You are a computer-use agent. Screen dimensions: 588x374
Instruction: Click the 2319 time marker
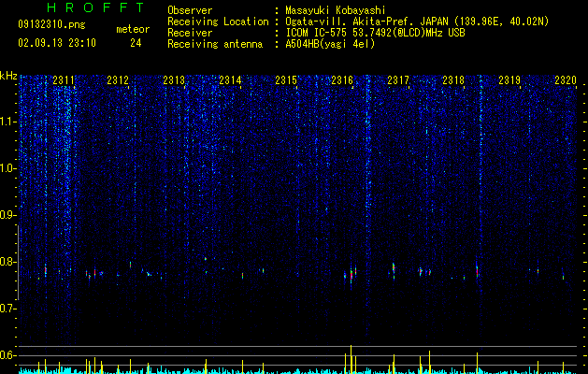(509, 80)
